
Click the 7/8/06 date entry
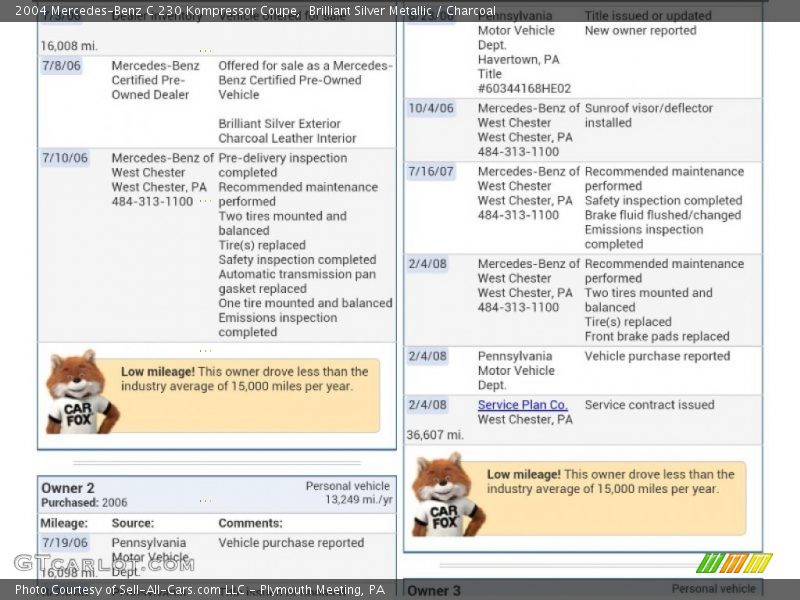[x=61, y=66]
